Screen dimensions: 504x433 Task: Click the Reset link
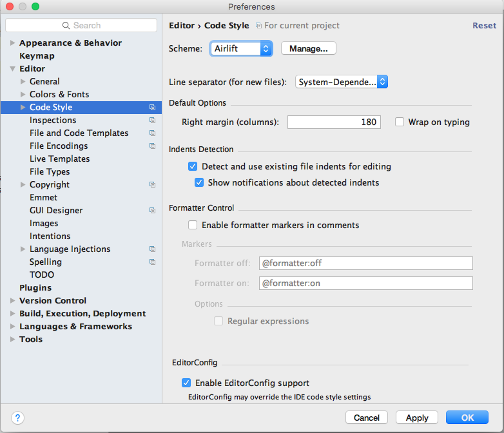tap(484, 26)
